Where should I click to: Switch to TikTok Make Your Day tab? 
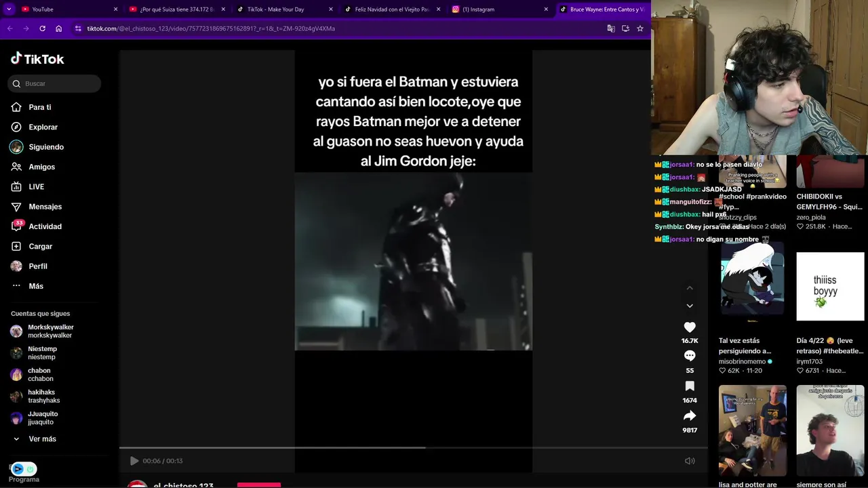(x=285, y=9)
